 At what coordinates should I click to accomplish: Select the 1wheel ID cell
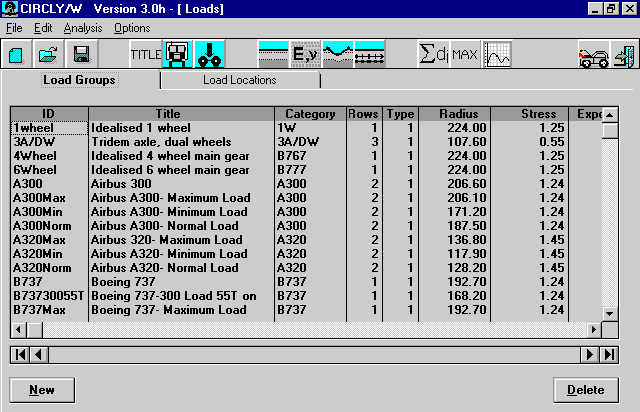49,128
